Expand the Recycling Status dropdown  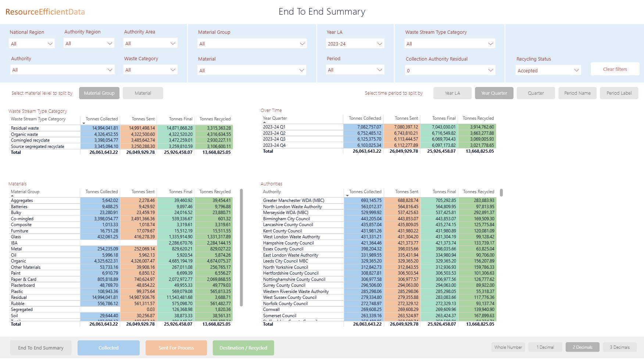pyautogui.click(x=548, y=70)
